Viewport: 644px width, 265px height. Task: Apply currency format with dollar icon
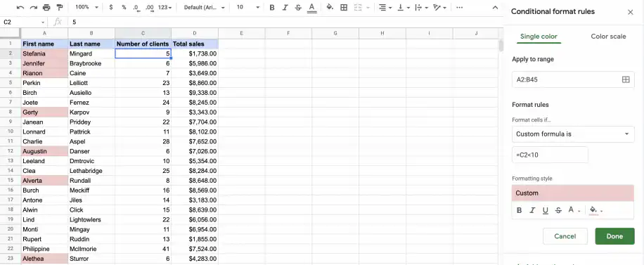click(x=111, y=8)
